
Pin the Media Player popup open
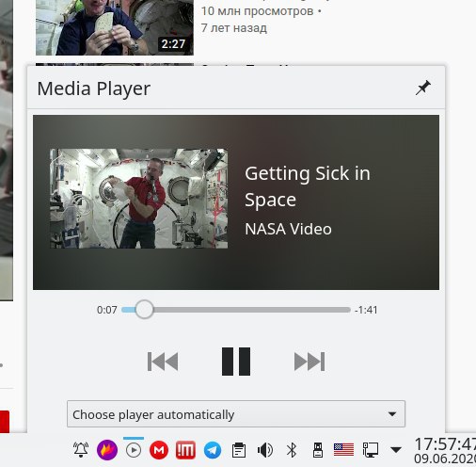pyautogui.click(x=422, y=88)
